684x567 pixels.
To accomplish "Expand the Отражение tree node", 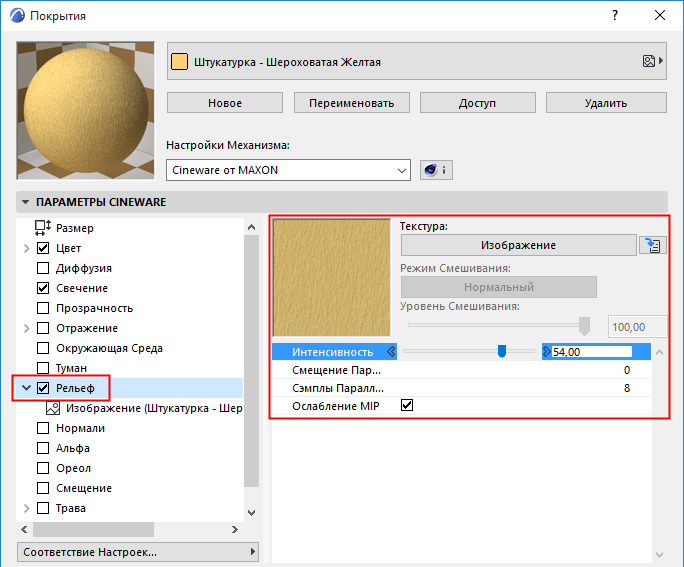I will (x=26, y=328).
